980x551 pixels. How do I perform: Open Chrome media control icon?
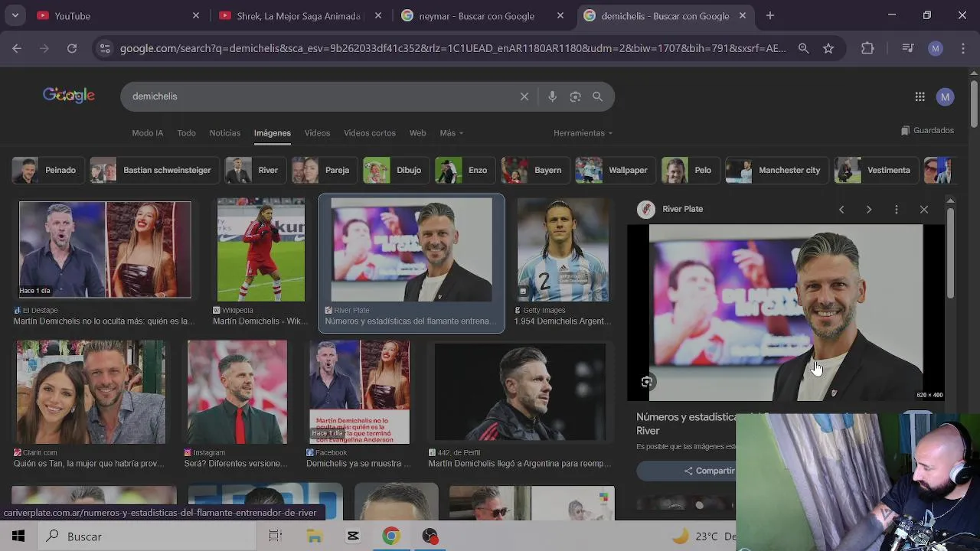click(x=908, y=48)
